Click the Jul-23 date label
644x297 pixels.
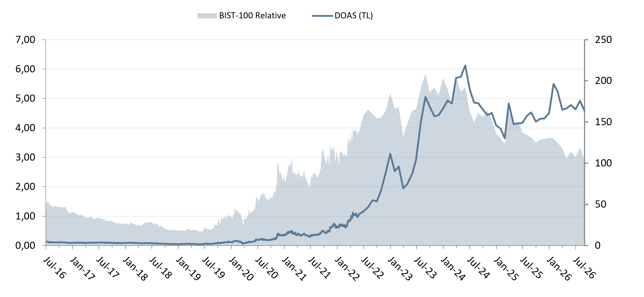click(x=426, y=268)
